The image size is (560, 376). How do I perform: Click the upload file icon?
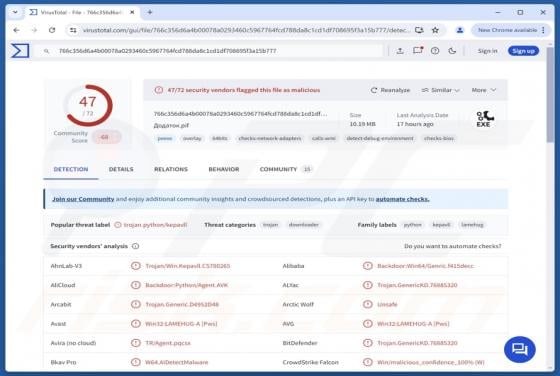400,51
